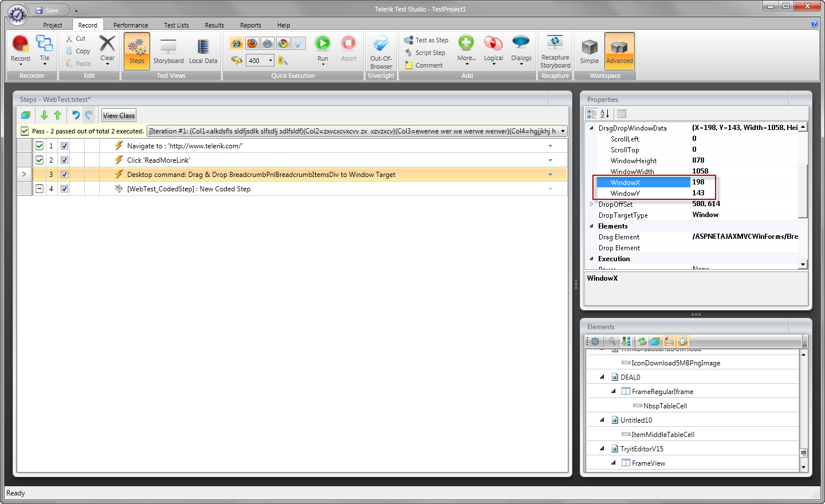Select Internet Explorer for quick execution
The width and height of the screenshot is (825, 504).
coord(237,44)
